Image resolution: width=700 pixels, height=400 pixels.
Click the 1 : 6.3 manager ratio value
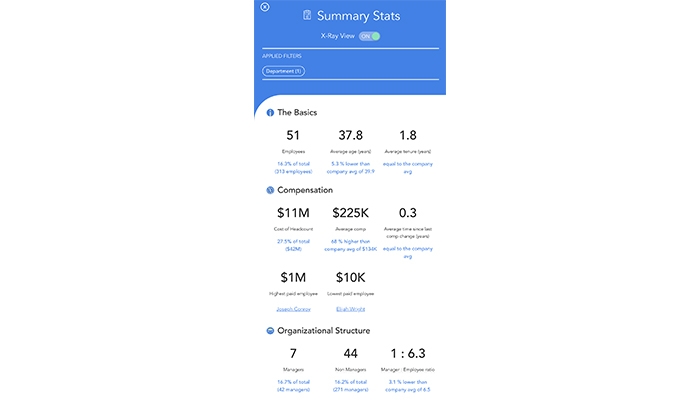(x=407, y=354)
